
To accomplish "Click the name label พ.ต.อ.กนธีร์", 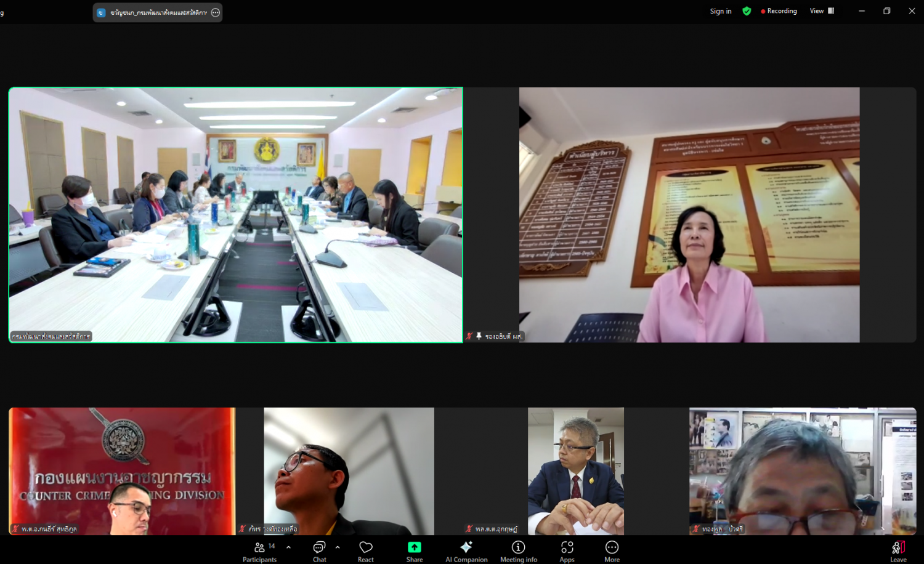I will coord(49,529).
